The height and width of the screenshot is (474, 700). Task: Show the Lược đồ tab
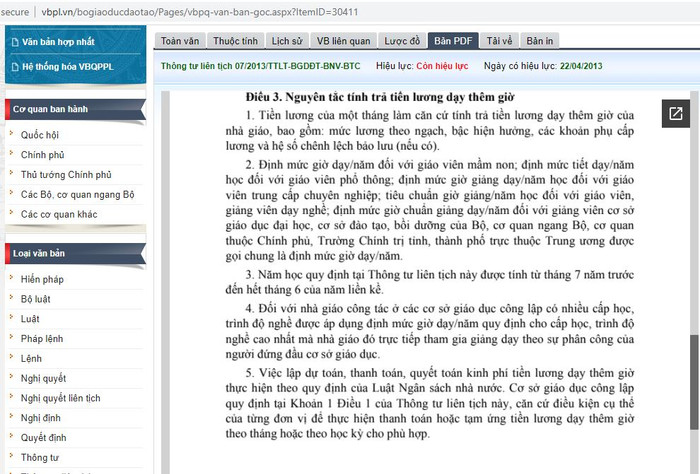(403, 41)
